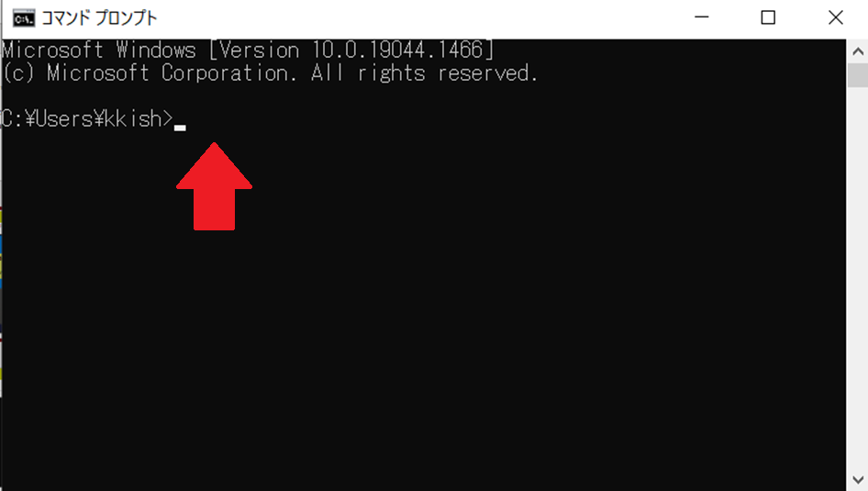Click the words Microsoft Windows on first line
Screen dimensions: 868x491
pos(98,50)
